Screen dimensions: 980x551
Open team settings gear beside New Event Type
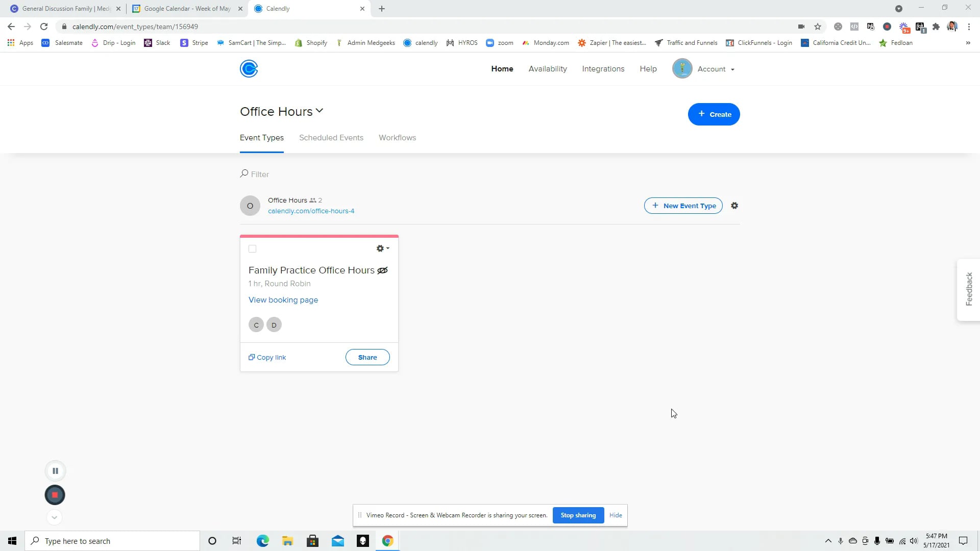click(x=734, y=206)
